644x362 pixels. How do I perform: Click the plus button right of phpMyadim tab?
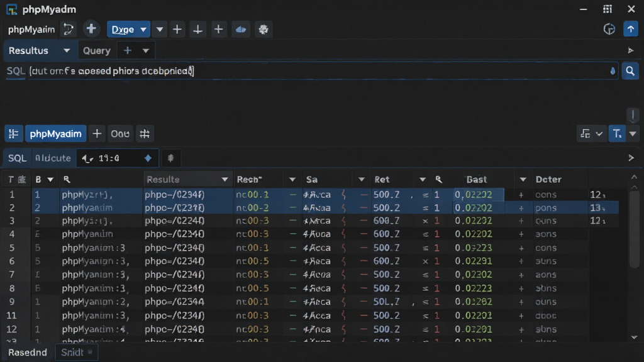click(x=97, y=134)
